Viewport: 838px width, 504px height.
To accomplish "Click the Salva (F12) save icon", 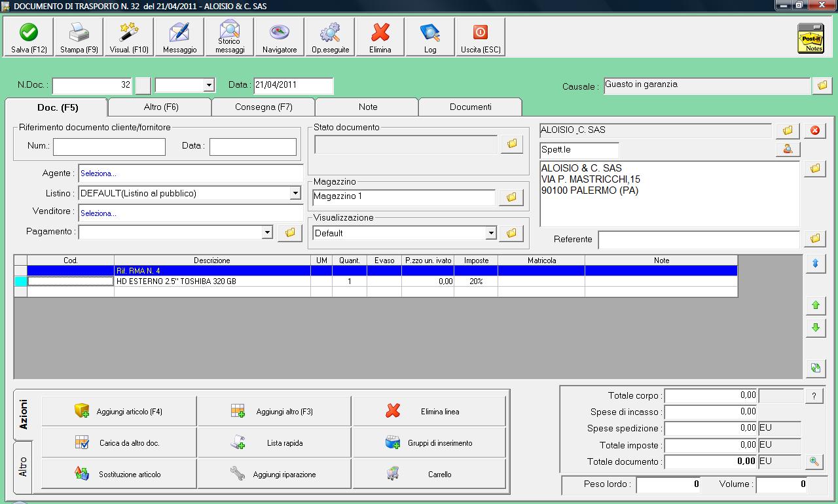I will pyautogui.click(x=29, y=37).
